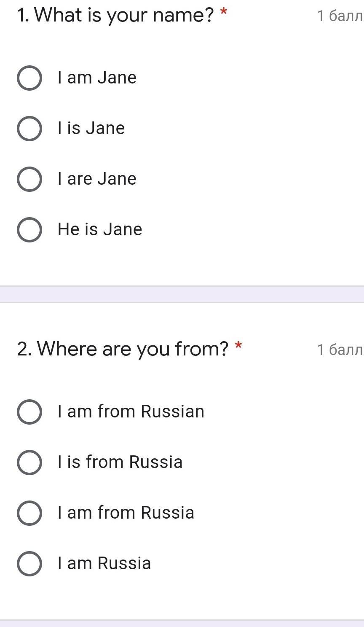
Task: Select the 'I am from Russian' radio button
Action: [x=29, y=412]
